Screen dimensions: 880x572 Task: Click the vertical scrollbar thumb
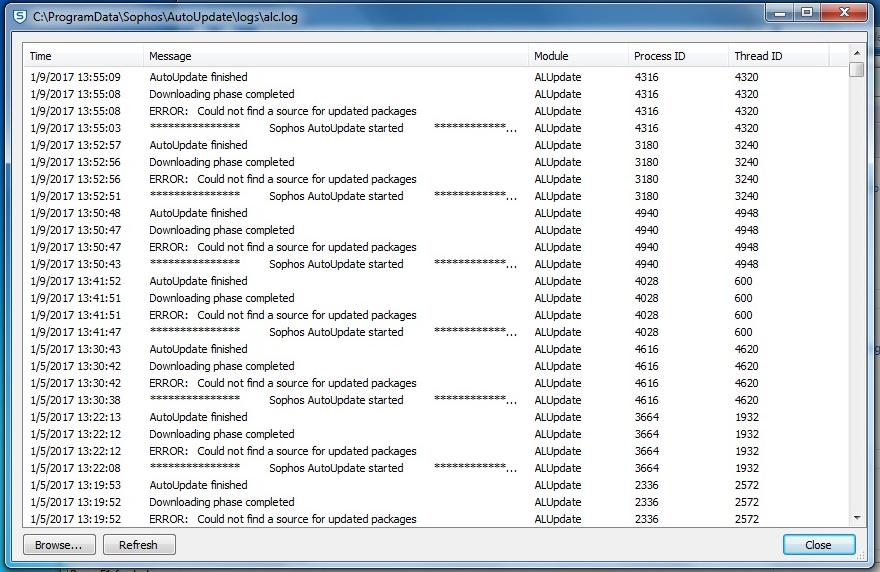click(x=856, y=70)
